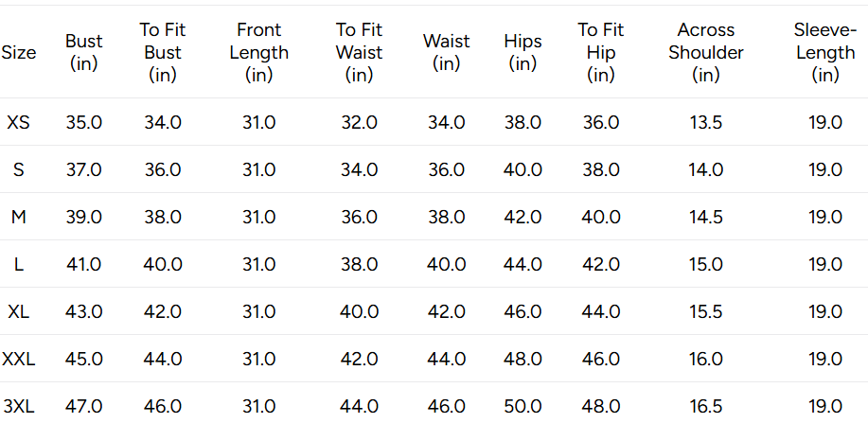The width and height of the screenshot is (868, 423).
Task: Select Bust value 43.0 for XL
Action: (x=84, y=311)
